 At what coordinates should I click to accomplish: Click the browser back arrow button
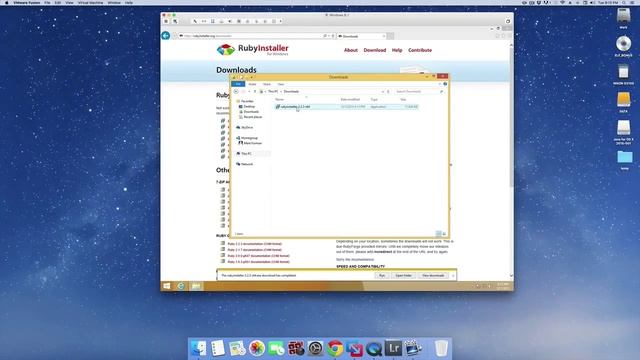click(166, 36)
